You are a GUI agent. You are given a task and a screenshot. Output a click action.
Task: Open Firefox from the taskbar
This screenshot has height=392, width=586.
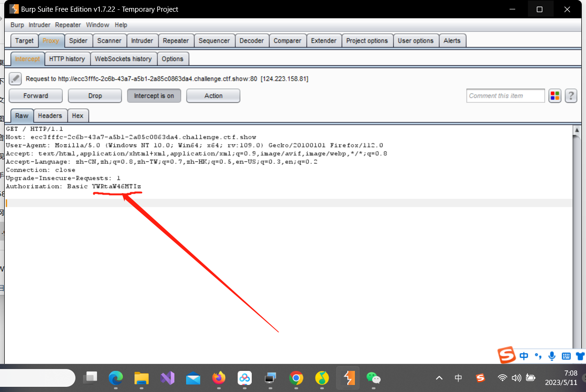pos(218,378)
